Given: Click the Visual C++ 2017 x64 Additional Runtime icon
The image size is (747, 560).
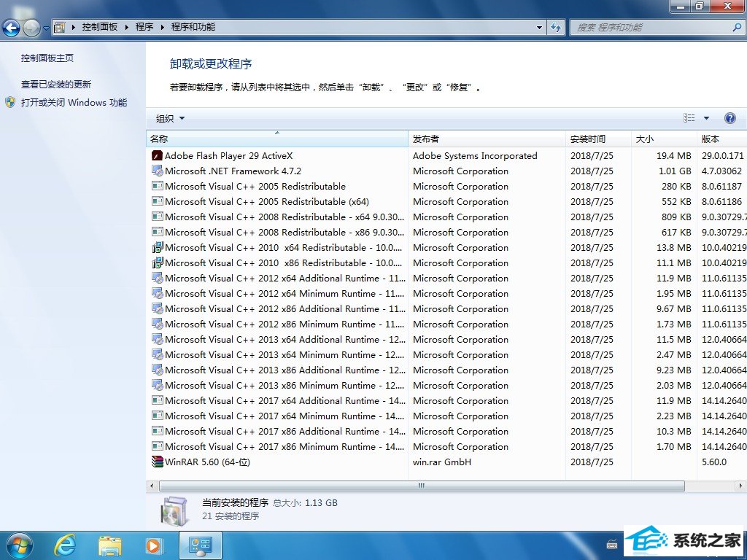Looking at the screenshot, I should [x=158, y=400].
